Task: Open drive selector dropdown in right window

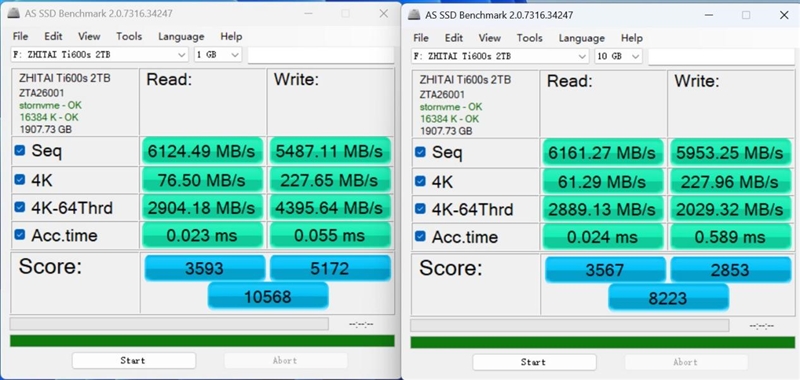Action: point(500,56)
